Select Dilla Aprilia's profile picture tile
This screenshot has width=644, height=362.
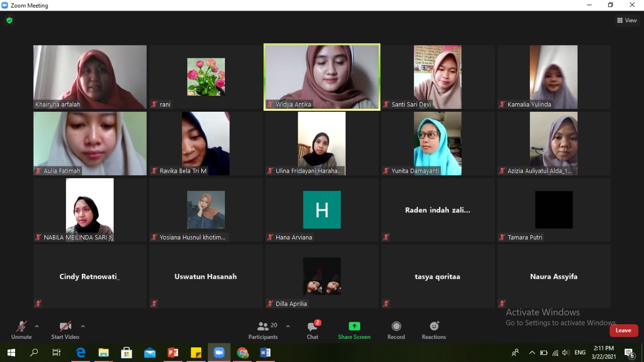[322, 276]
